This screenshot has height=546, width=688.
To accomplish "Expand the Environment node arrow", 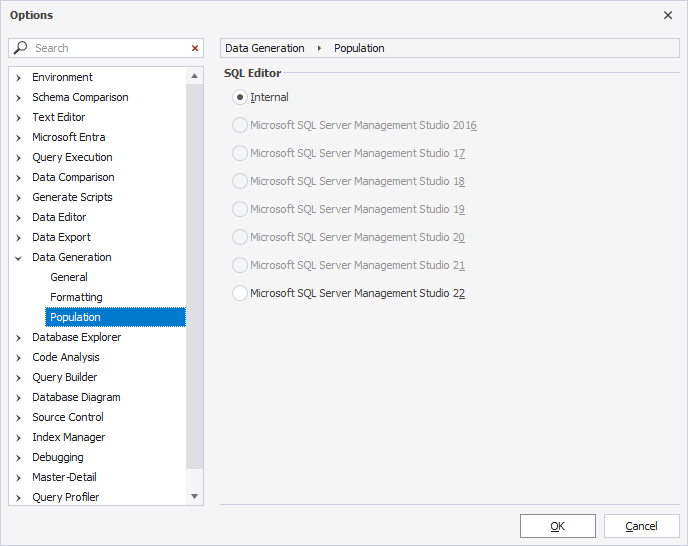I will click(18, 78).
